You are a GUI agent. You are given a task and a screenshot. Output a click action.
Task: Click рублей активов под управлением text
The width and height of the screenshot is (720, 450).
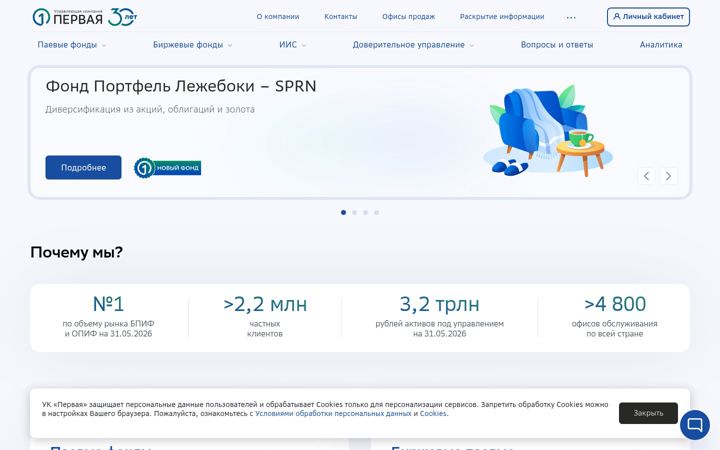(439, 324)
